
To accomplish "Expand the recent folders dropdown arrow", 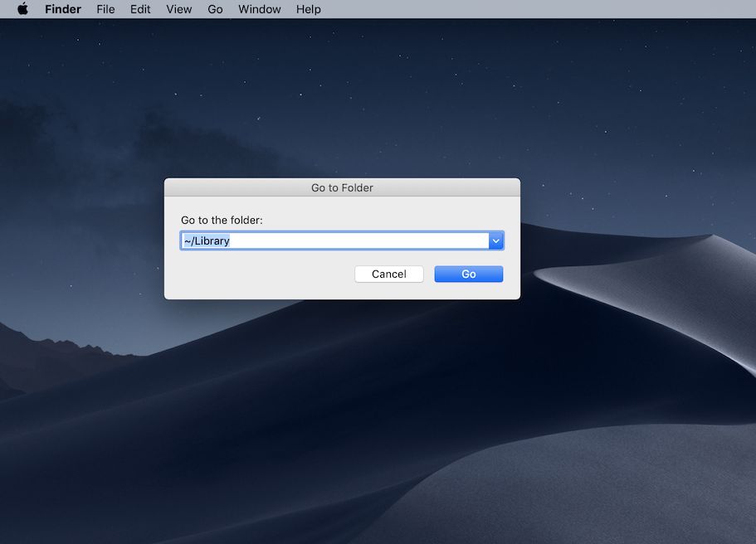I will 495,240.
